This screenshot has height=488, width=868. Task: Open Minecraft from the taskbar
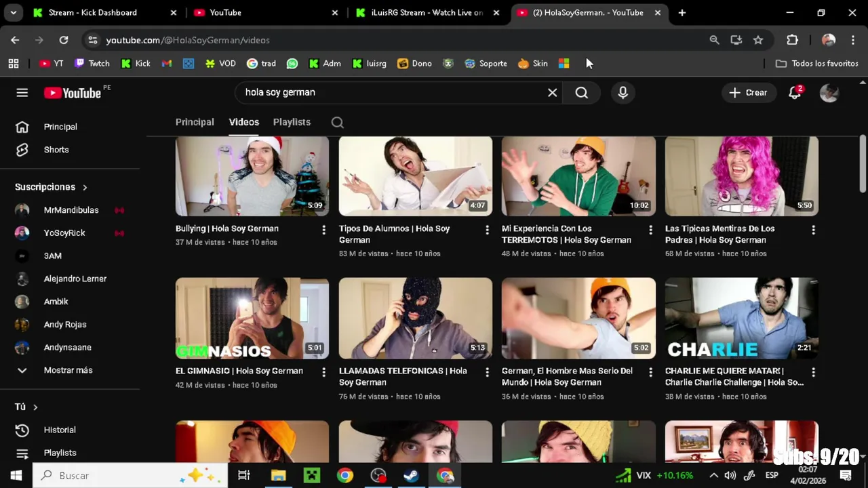coord(311,475)
